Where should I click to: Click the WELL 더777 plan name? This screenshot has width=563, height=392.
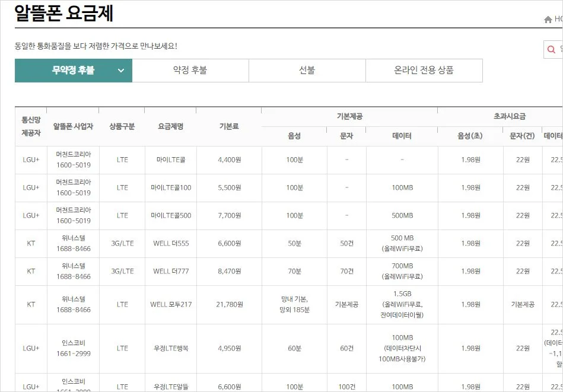171,272
